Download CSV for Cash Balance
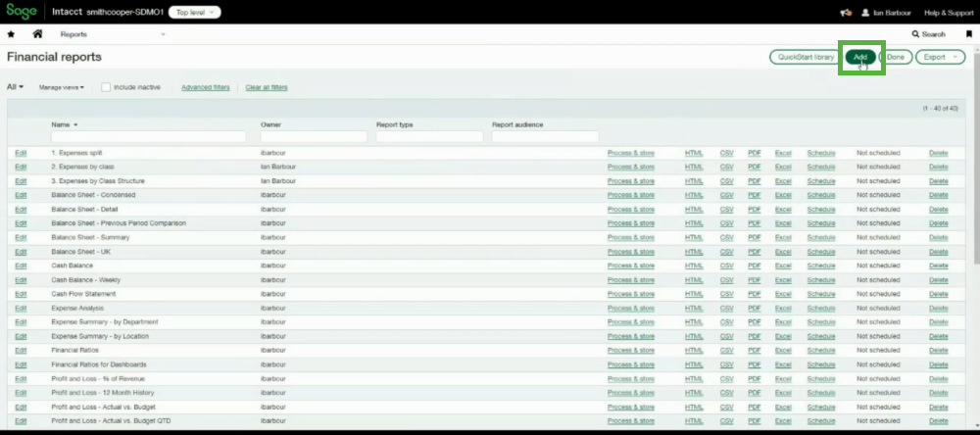The height and width of the screenshot is (435, 980). pos(726,266)
